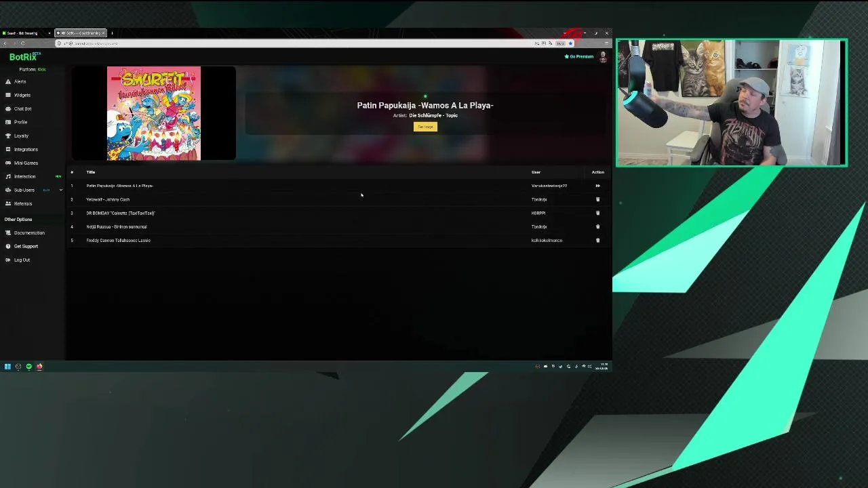Click the Go Premium link
Viewport: 868px width, 488px height.
pos(579,56)
